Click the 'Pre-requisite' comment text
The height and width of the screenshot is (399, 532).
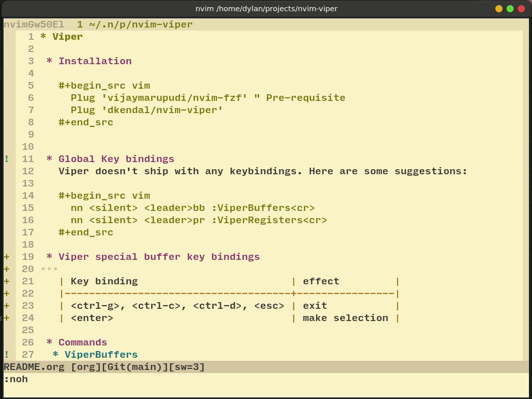point(305,98)
